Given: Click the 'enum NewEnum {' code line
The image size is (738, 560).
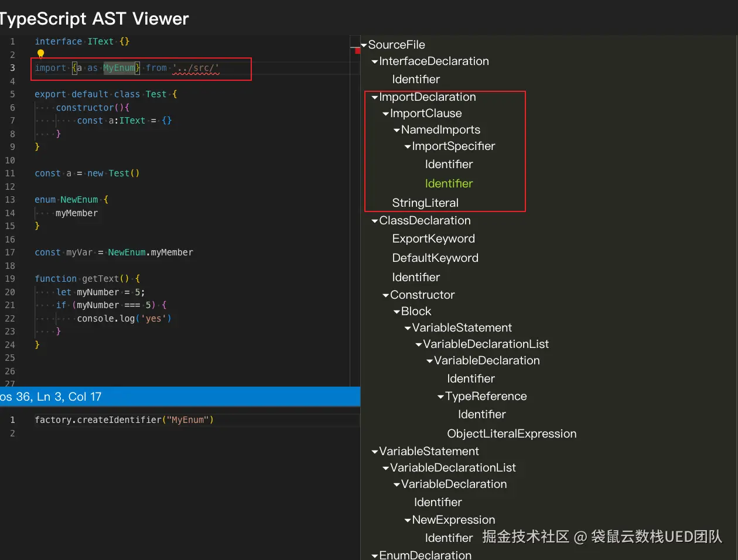Looking at the screenshot, I should [71, 200].
